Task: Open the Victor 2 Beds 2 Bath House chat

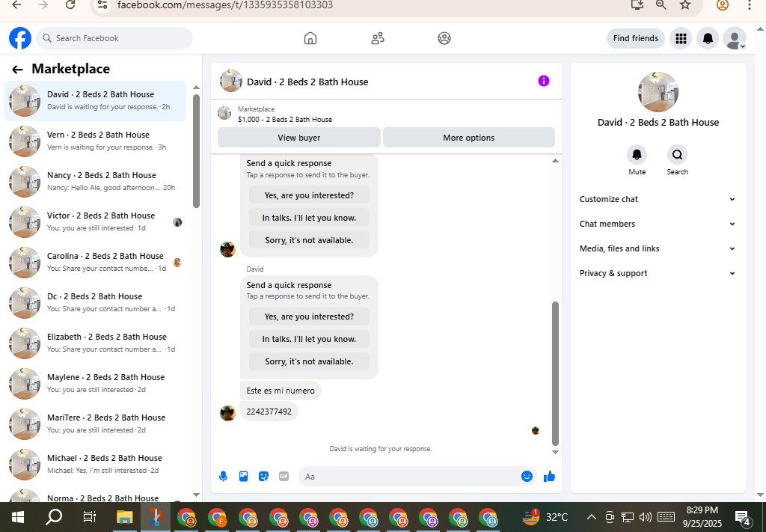Action: point(96,221)
